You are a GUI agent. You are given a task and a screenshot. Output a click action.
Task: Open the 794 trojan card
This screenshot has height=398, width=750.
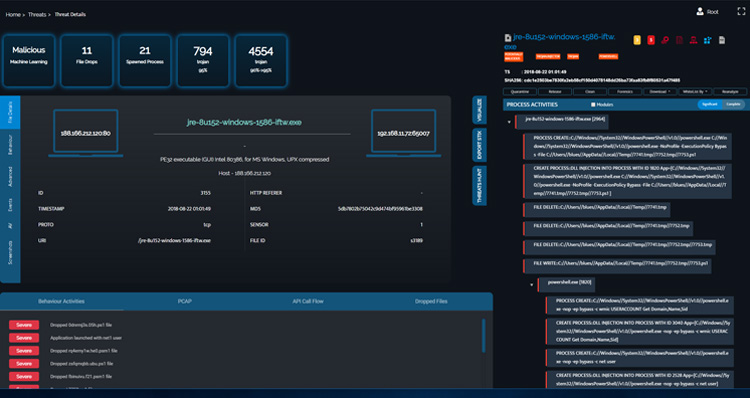203,61
